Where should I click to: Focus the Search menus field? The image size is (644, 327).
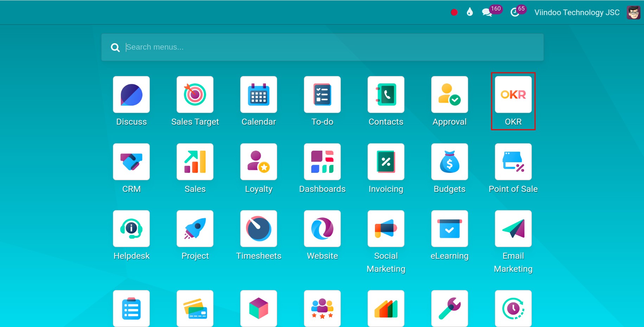coord(322,47)
